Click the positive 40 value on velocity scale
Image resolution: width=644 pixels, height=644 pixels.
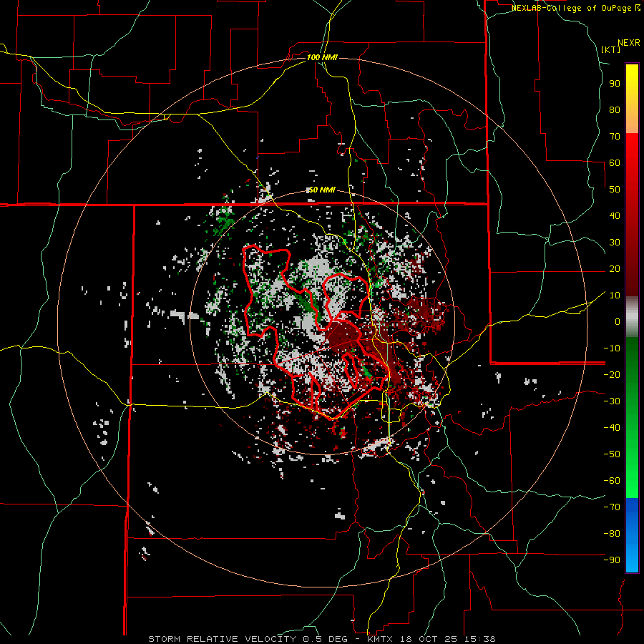(615, 215)
